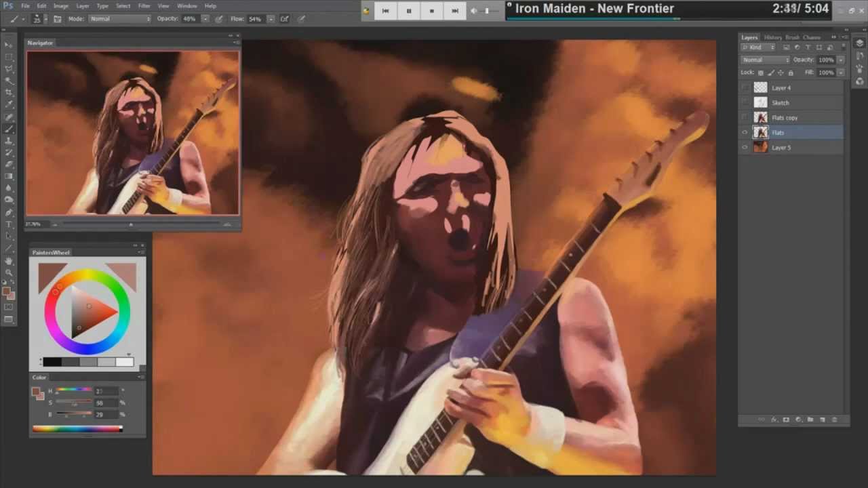Click the zoom in icon in Navigator

[228, 224]
